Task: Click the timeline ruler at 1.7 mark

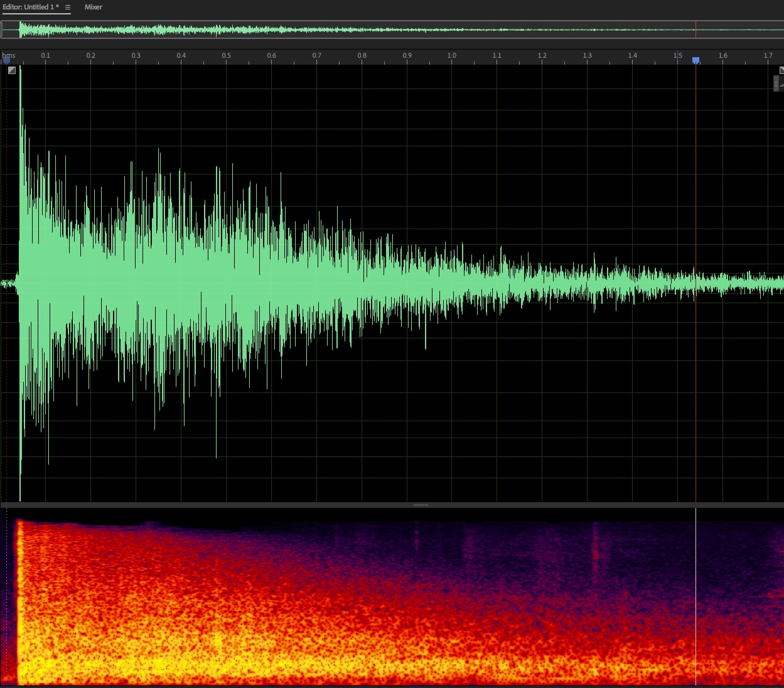Action: click(768, 56)
